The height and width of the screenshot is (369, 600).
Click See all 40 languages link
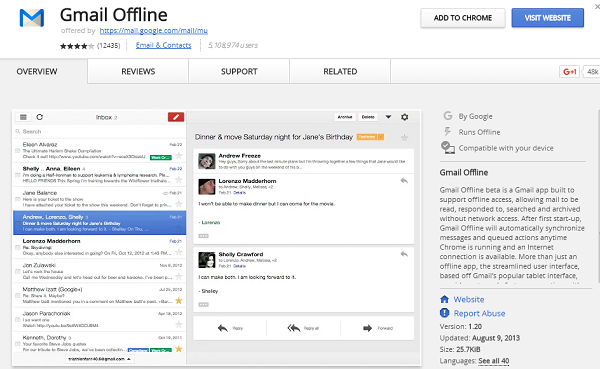tap(494, 361)
